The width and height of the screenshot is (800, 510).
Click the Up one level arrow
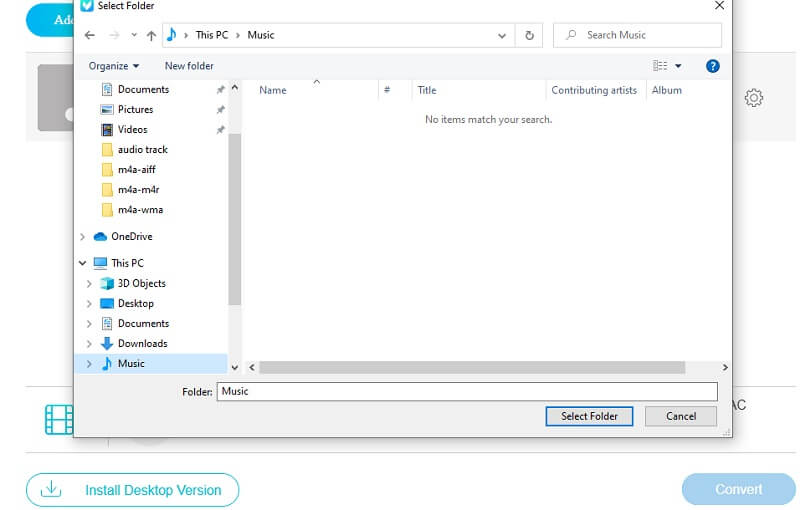(151, 35)
